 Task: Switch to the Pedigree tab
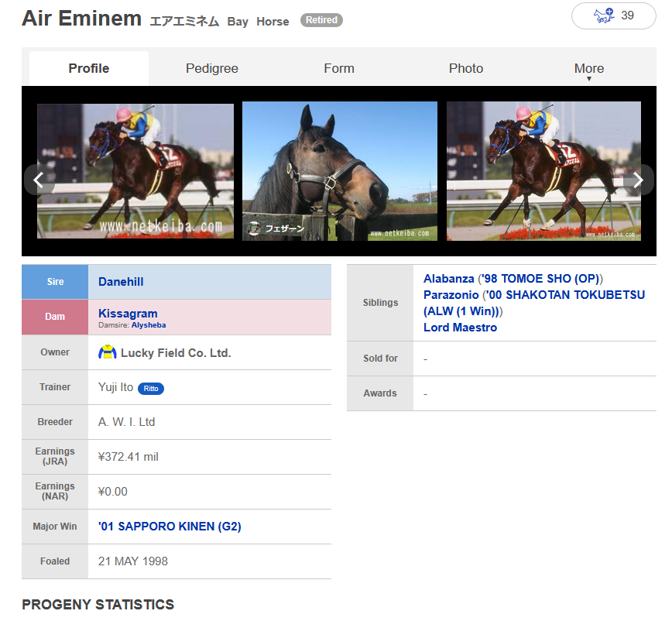point(211,69)
